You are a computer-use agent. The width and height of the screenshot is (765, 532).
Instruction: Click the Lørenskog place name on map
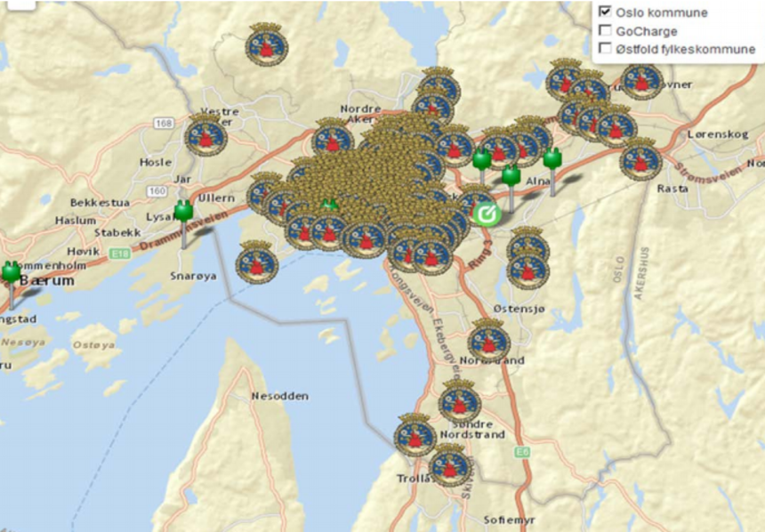714,134
